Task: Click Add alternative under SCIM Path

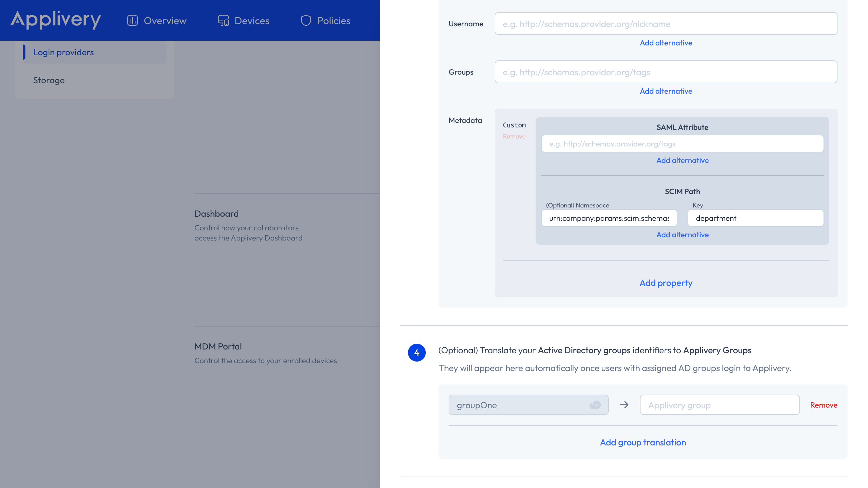Action: tap(682, 234)
